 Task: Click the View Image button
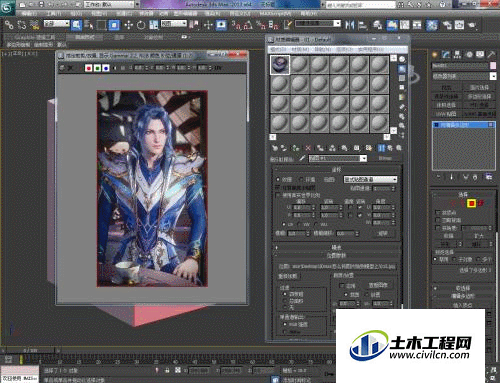click(x=378, y=285)
